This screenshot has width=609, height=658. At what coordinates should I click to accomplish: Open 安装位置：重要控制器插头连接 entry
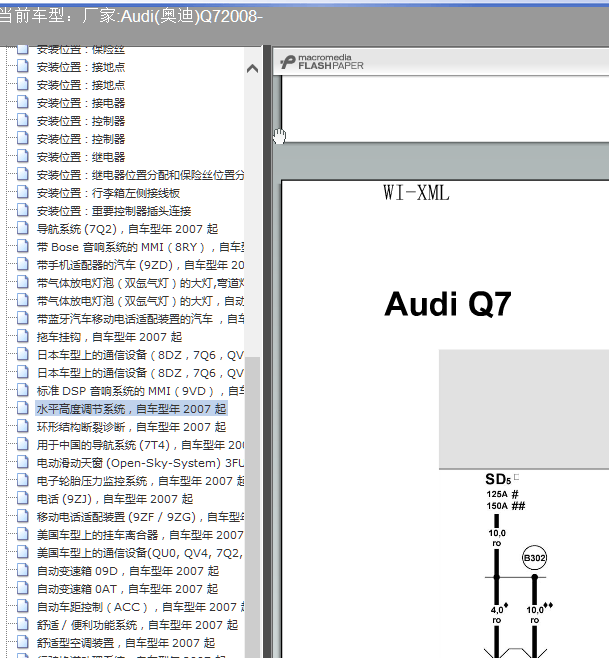click(x=114, y=212)
